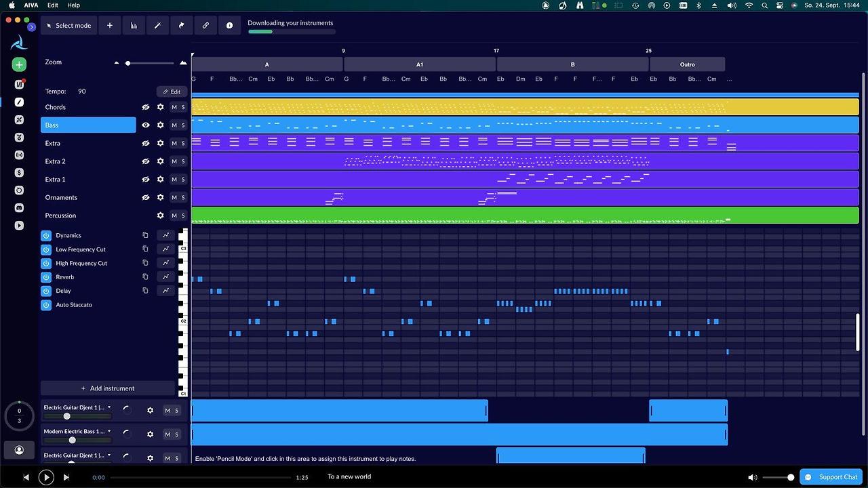Mute the Bass track with M button
Viewport: 868px width, 488px height.
(174, 125)
